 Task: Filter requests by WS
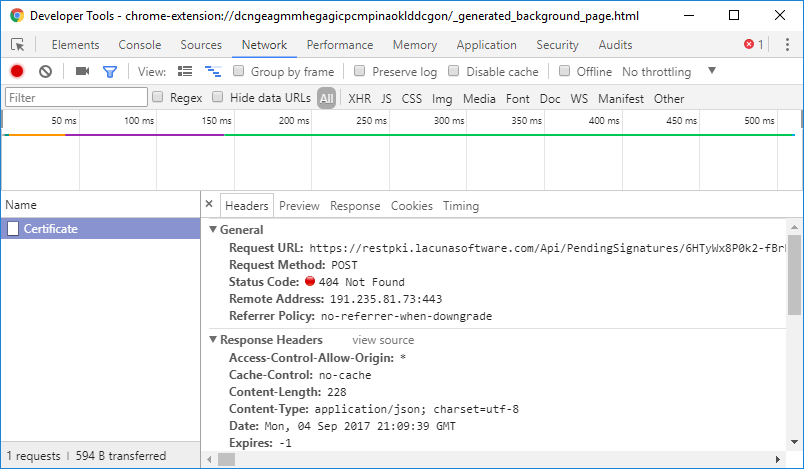tap(579, 98)
